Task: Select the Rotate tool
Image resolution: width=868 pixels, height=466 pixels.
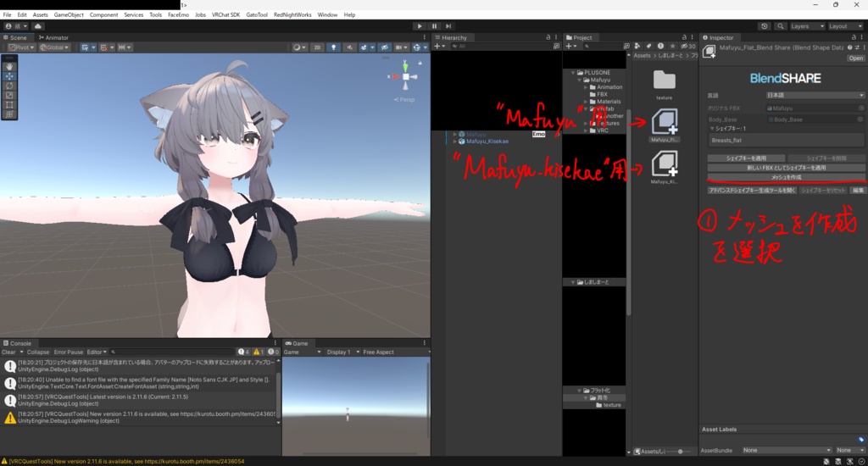Action: point(9,86)
